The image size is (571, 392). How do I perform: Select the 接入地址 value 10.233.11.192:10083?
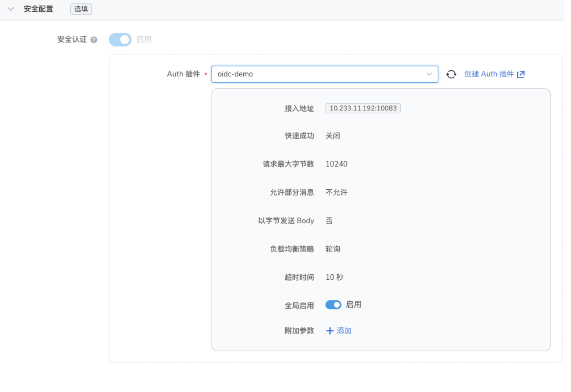tap(363, 108)
